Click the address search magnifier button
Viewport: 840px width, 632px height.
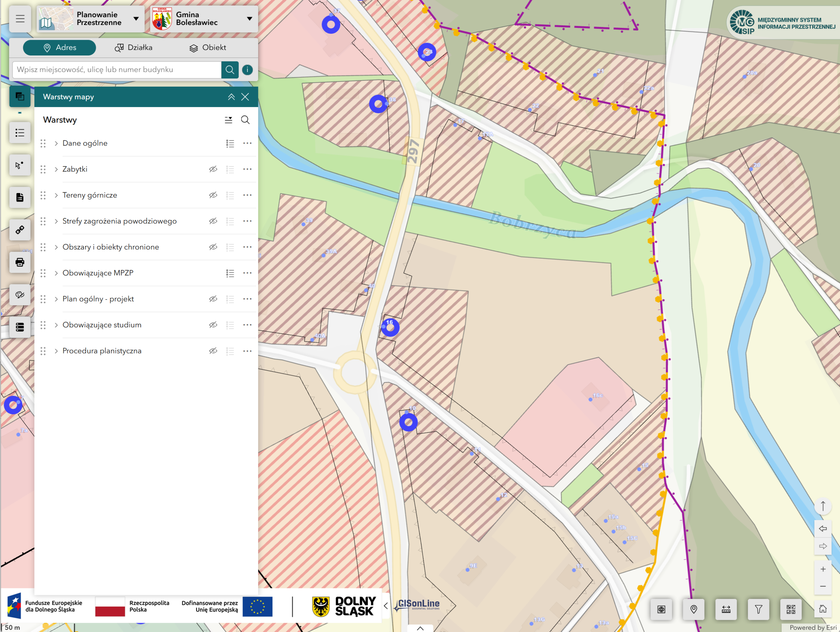(230, 70)
